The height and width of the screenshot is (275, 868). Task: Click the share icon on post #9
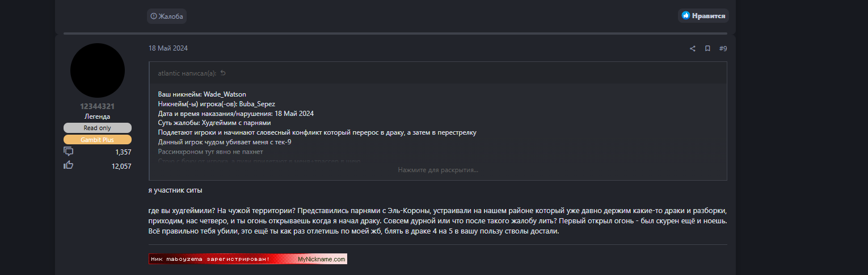[692, 49]
